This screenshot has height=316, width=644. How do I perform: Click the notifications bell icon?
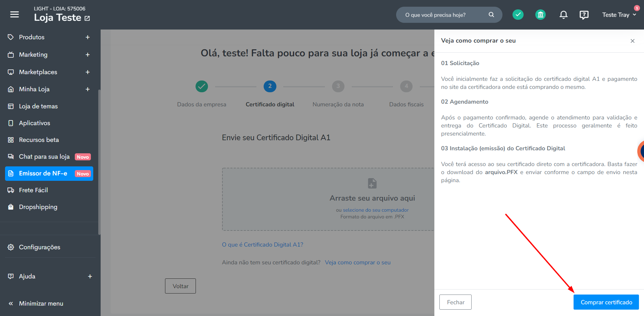coord(563,15)
